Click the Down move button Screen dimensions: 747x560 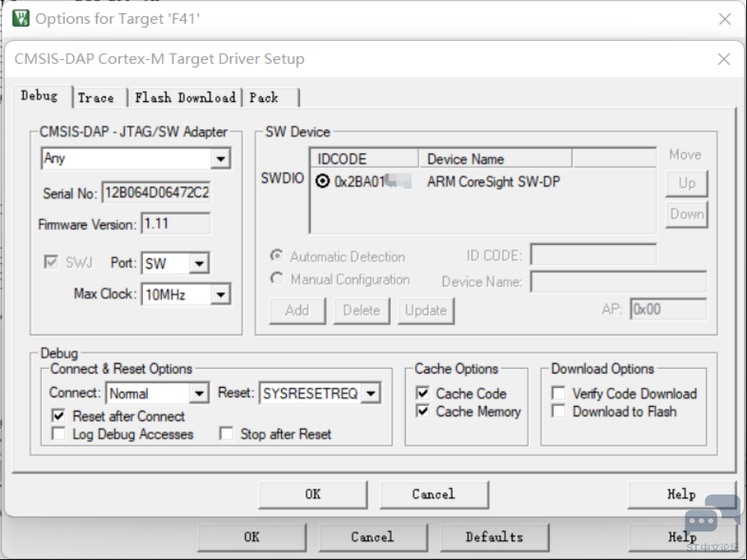coord(686,214)
